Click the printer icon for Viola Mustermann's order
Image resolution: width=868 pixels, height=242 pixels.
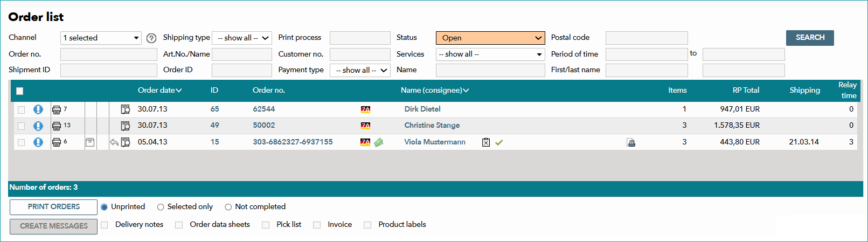coord(57,142)
